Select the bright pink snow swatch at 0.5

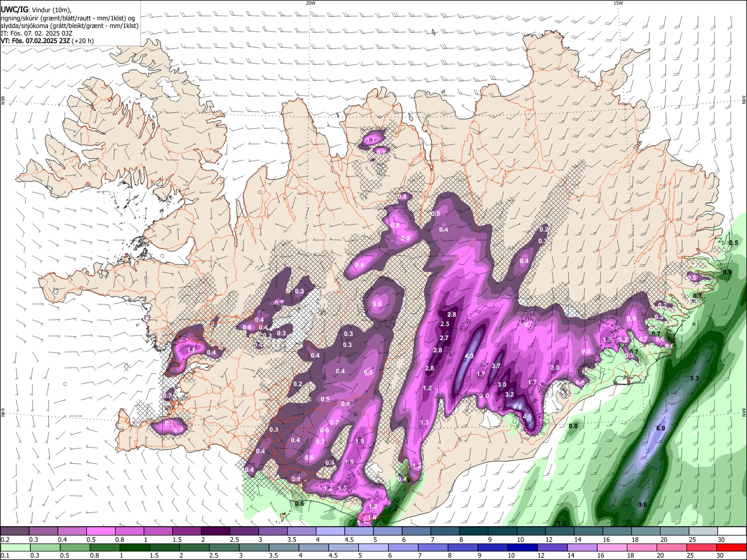click(x=100, y=531)
